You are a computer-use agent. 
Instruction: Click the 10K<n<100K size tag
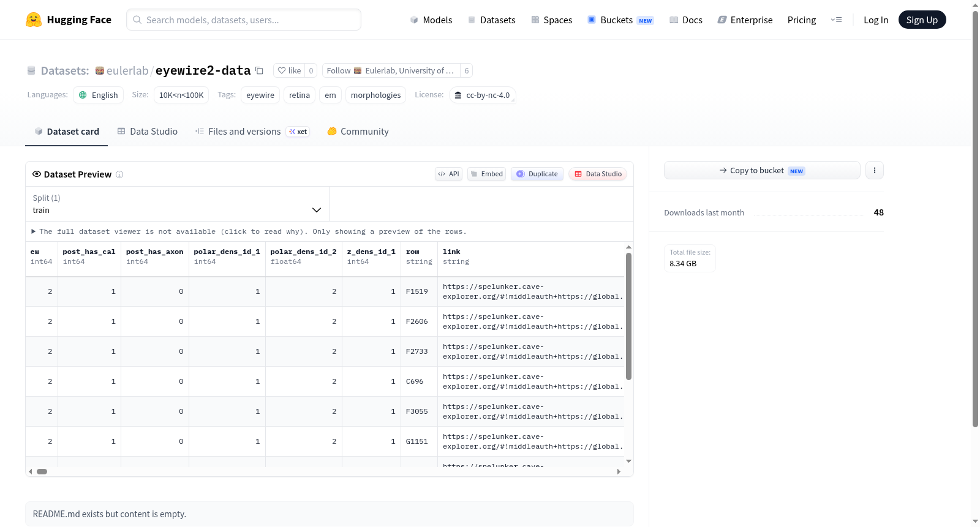181,95
